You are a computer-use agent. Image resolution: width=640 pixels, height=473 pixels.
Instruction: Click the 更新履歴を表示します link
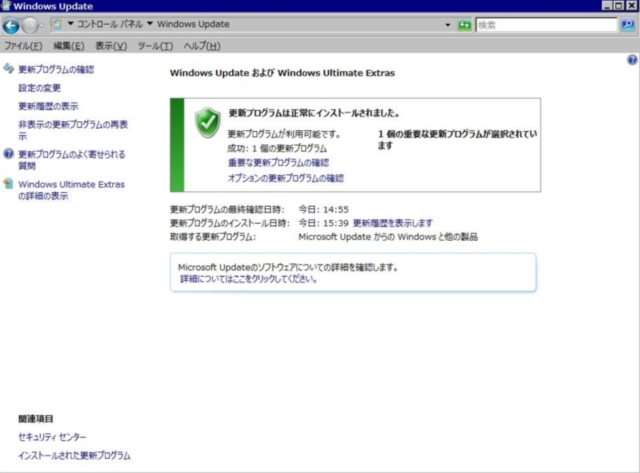(x=393, y=223)
